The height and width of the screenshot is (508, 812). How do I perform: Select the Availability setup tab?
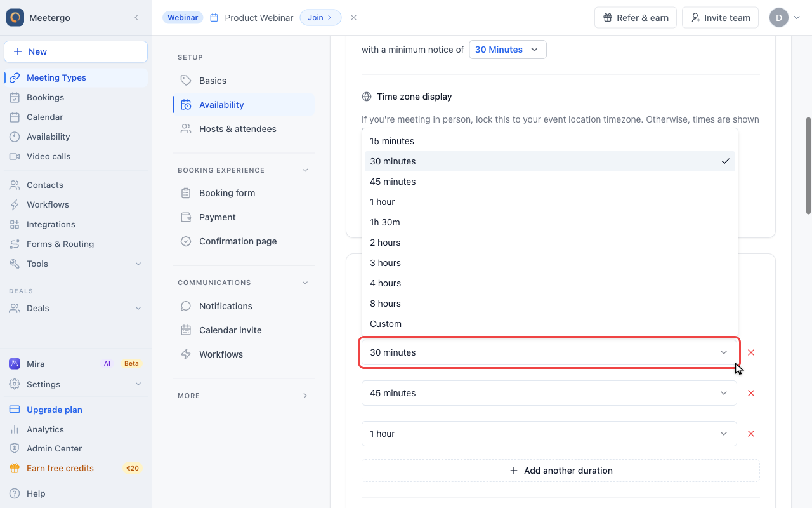coord(244,105)
